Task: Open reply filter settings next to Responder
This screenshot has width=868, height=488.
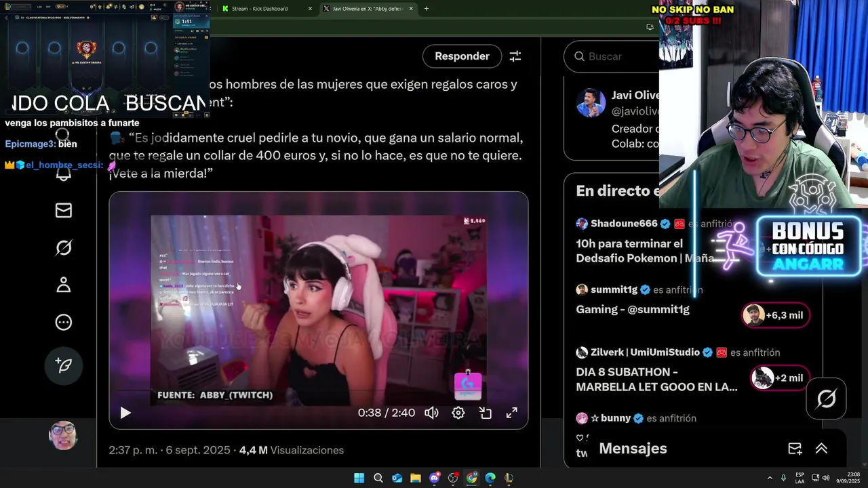Action: (515, 56)
